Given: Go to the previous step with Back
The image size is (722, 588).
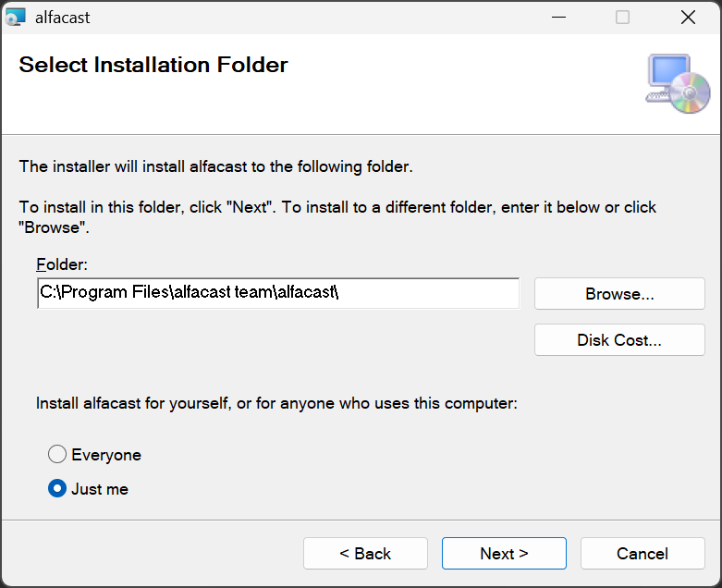Looking at the screenshot, I should (365, 553).
